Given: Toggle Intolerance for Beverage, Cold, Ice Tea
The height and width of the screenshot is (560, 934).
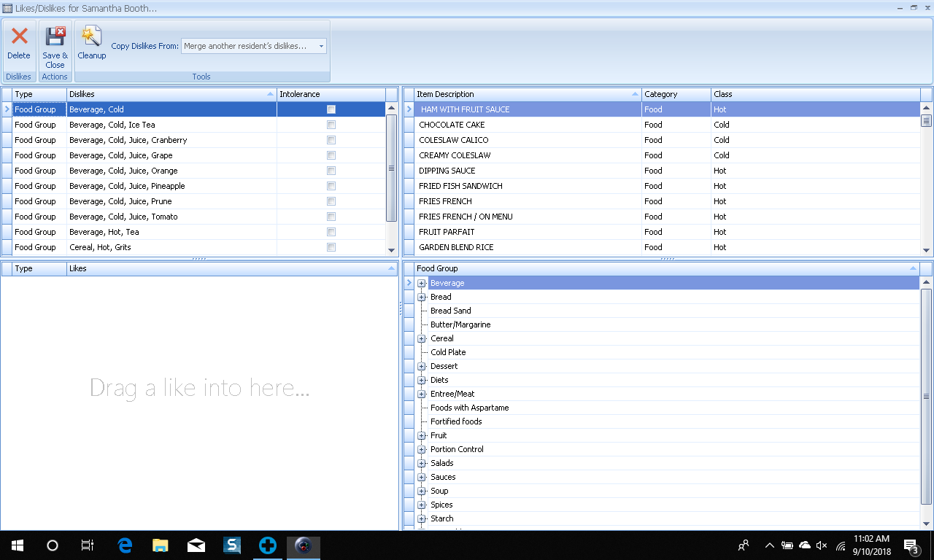Looking at the screenshot, I should pos(331,125).
